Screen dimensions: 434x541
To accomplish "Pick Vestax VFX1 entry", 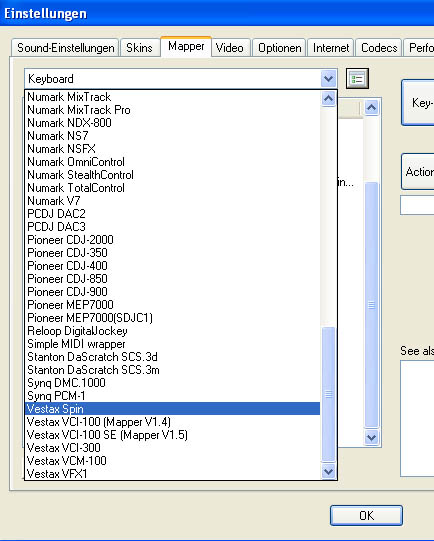I will tap(172, 474).
